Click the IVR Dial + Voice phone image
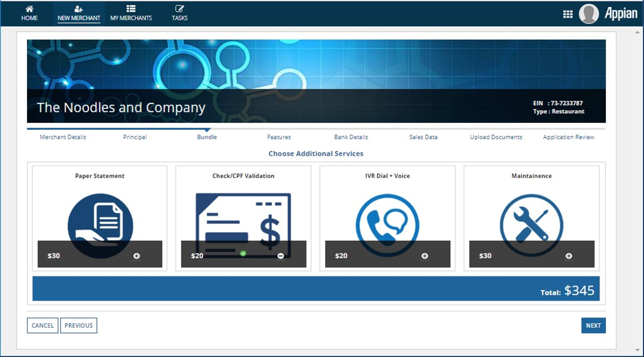This screenshot has height=357, width=644. 388,226
